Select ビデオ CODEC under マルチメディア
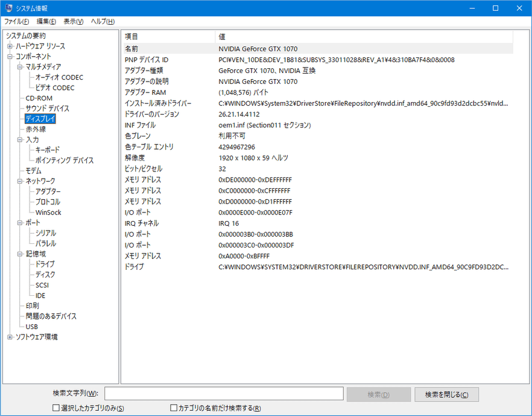This screenshot has width=532, height=416. tap(55, 88)
